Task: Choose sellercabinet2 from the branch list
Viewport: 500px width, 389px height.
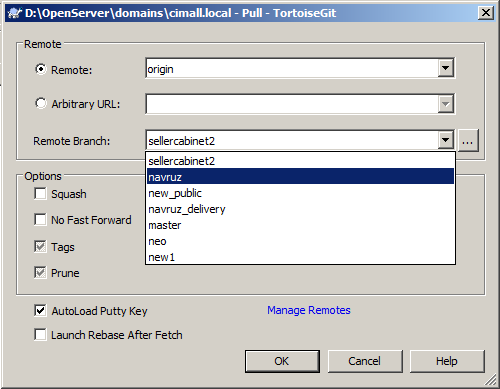Action: coord(300,161)
